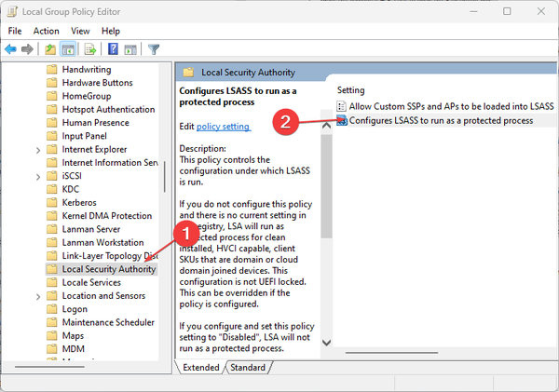Select 'Configures LSASS to run as protected process' setting
The height and width of the screenshot is (392, 559).
point(441,121)
